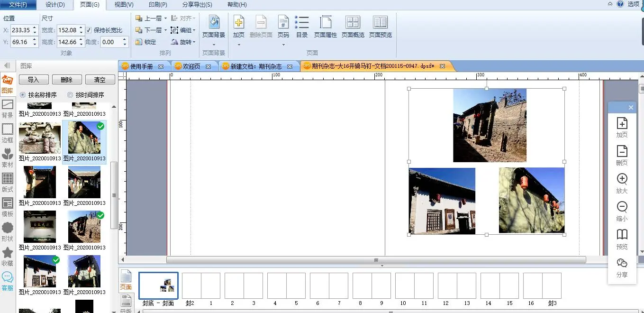Click the 清空 clear button in gallery
Viewport: 644px width, 313px height.
[100, 80]
